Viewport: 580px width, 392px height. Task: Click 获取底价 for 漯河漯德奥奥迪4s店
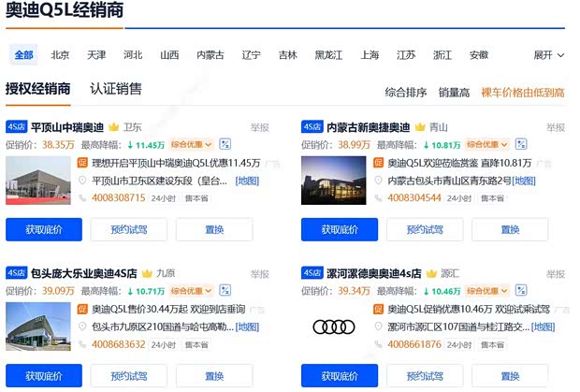(340, 376)
